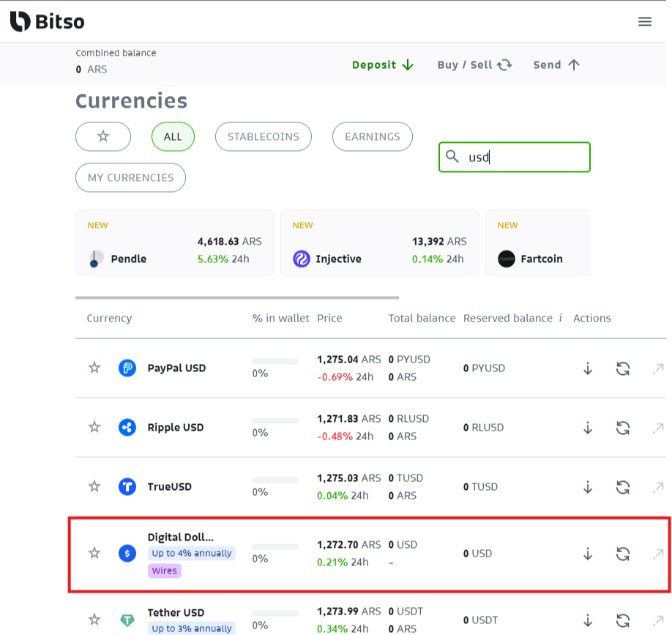Convert TrueUSD using swap icon
The image size is (672, 635).
tap(623, 486)
